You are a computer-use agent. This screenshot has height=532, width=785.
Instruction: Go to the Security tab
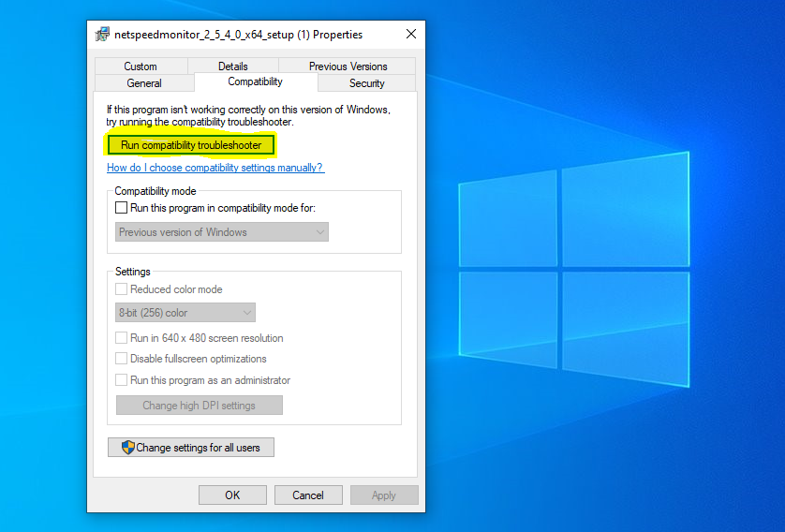tap(367, 83)
